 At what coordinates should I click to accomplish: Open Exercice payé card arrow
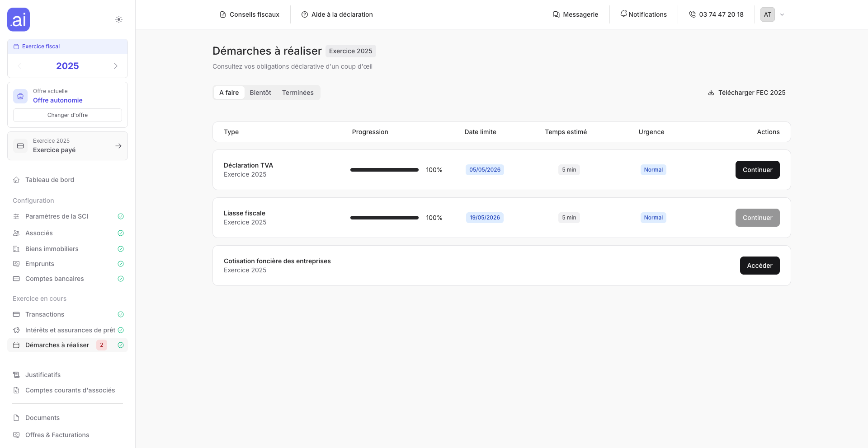click(x=118, y=146)
